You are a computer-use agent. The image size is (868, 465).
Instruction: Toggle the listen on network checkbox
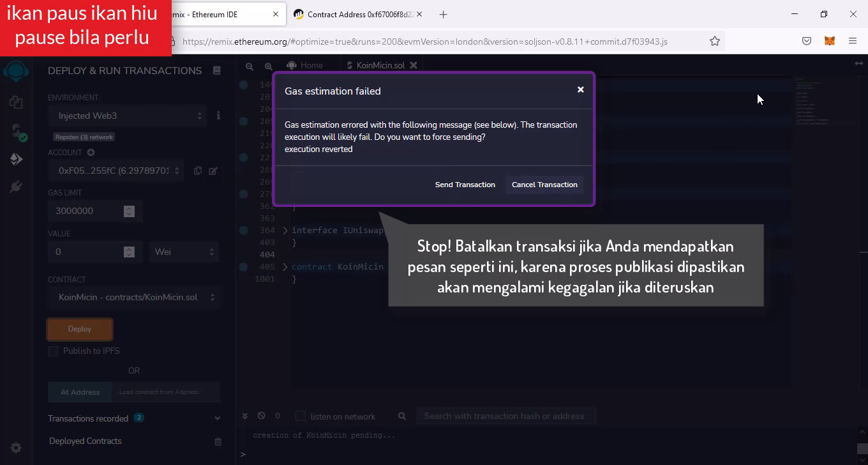[x=301, y=416]
